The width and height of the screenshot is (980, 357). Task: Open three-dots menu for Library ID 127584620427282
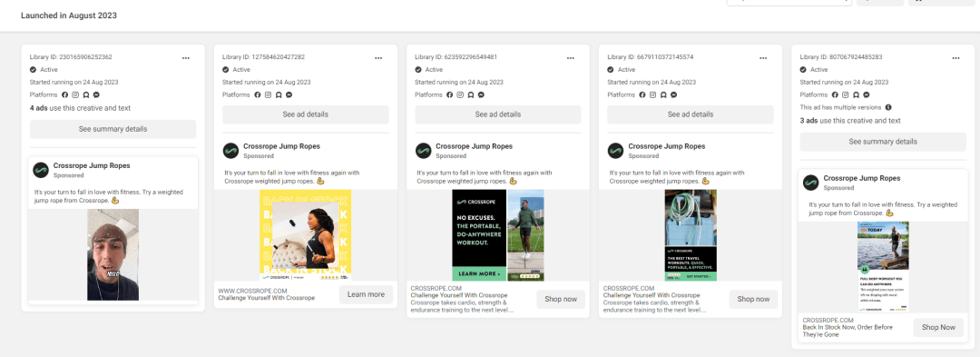(378, 58)
